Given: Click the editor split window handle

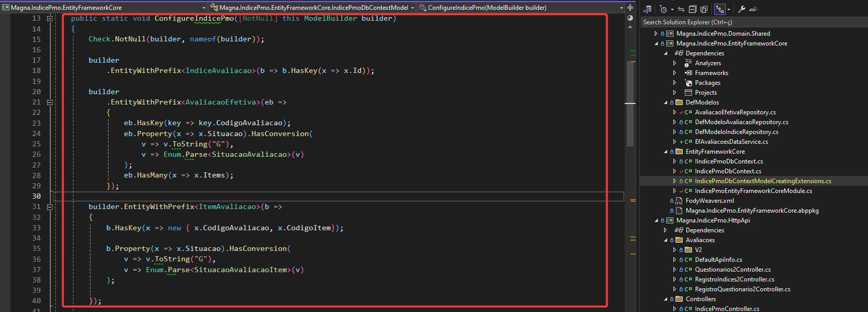Looking at the screenshot, I should [630, 8].
